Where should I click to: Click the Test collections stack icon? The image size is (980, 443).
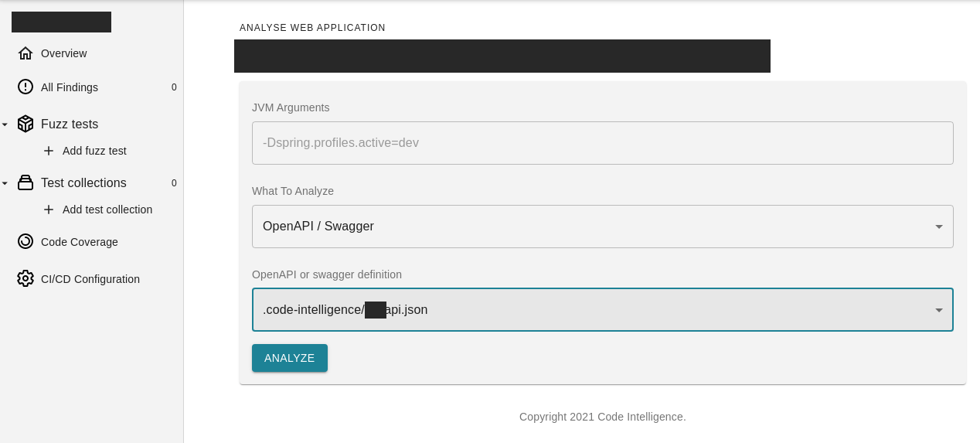coord(26,183)
